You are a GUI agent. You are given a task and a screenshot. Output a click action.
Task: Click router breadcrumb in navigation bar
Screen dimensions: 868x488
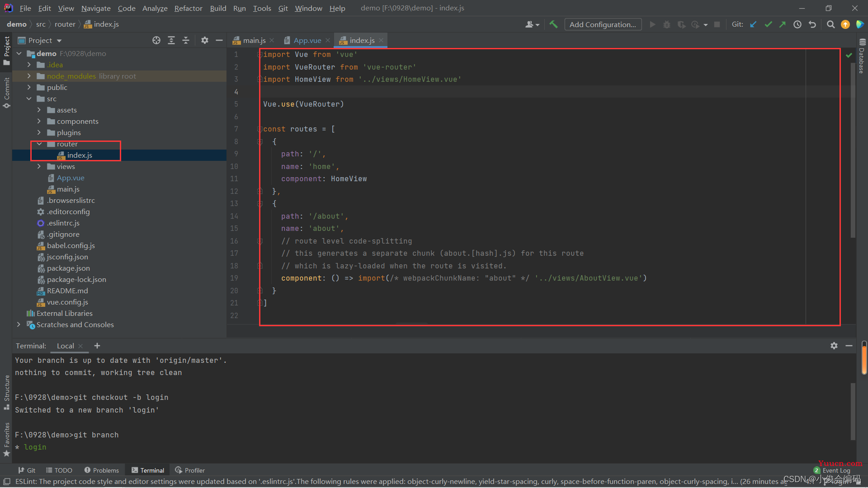(65, 24)
